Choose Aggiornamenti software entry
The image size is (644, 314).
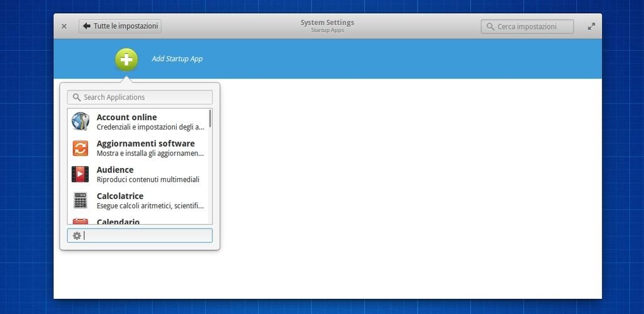[x=138, y=148]
